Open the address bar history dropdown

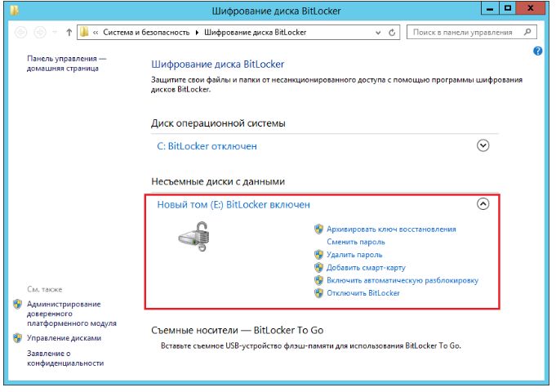[x=378, y=33]
